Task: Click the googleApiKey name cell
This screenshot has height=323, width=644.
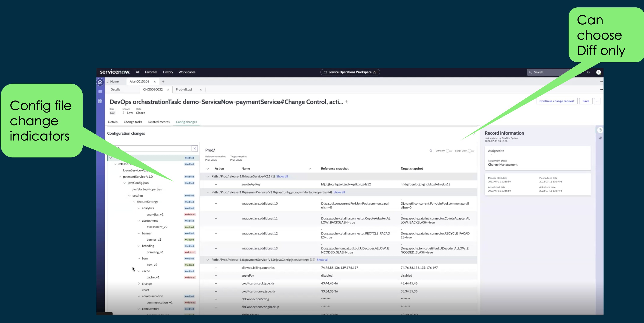Action: (251, 184)
